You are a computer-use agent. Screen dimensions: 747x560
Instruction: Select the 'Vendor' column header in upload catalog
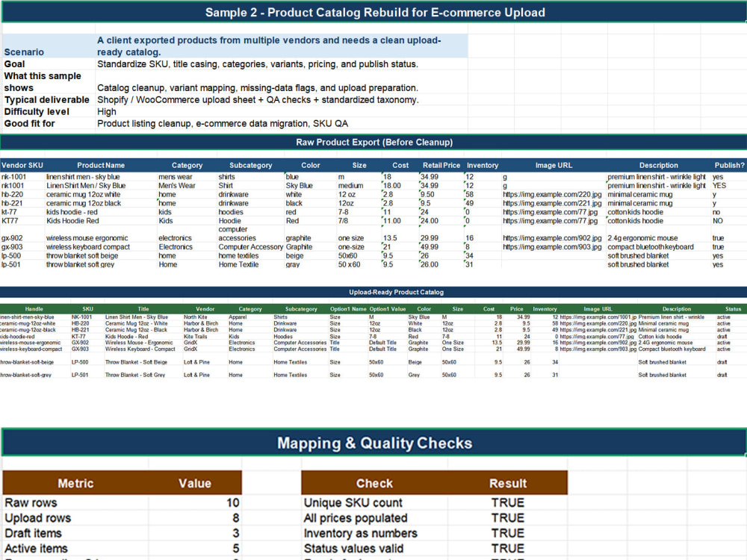[x=205, y=309]
